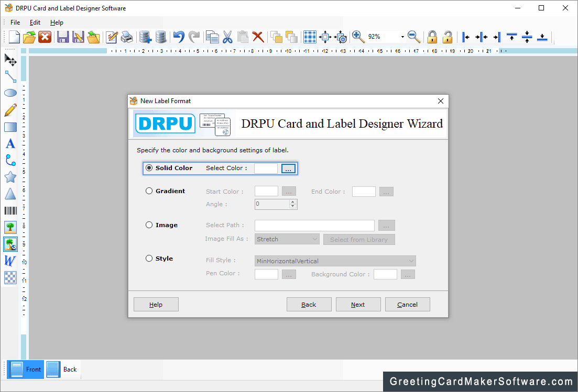
Task: Click browse button for Select Path
Action: pos(386,225)
